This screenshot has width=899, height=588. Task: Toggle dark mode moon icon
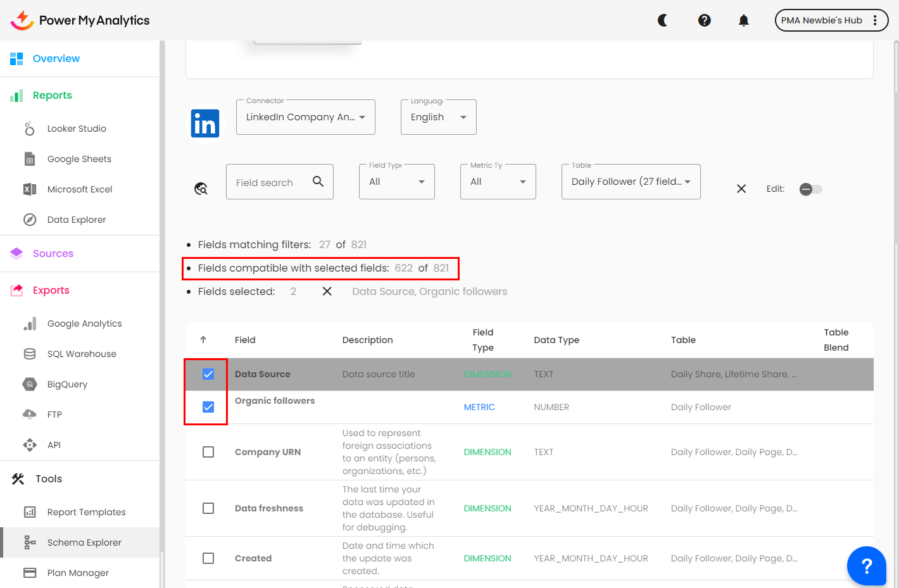point(663,20)
